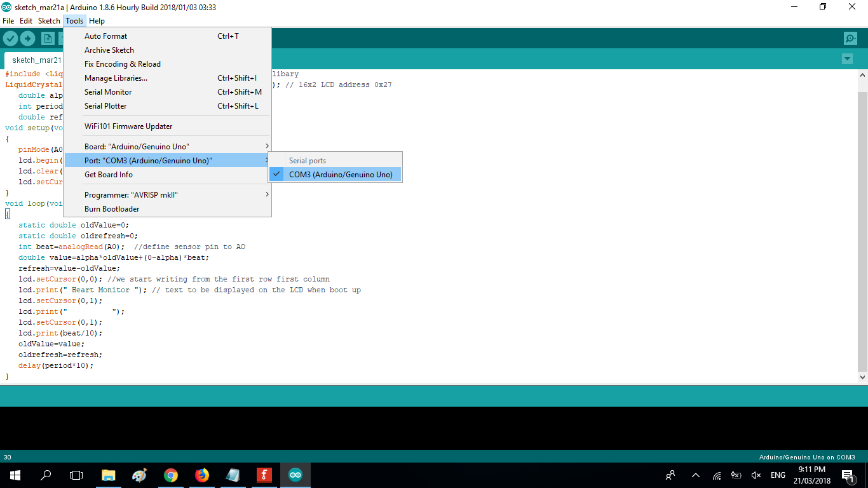Click the muted volume tray icon
The image size is (868, 488).
pyautogui.click(x=756, y=475)
